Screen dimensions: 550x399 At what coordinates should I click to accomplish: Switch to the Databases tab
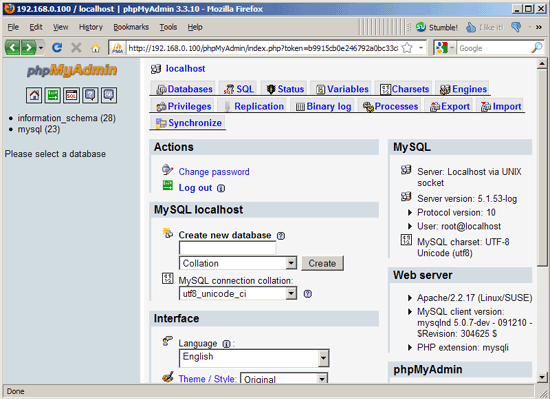[x=185, y=89]
